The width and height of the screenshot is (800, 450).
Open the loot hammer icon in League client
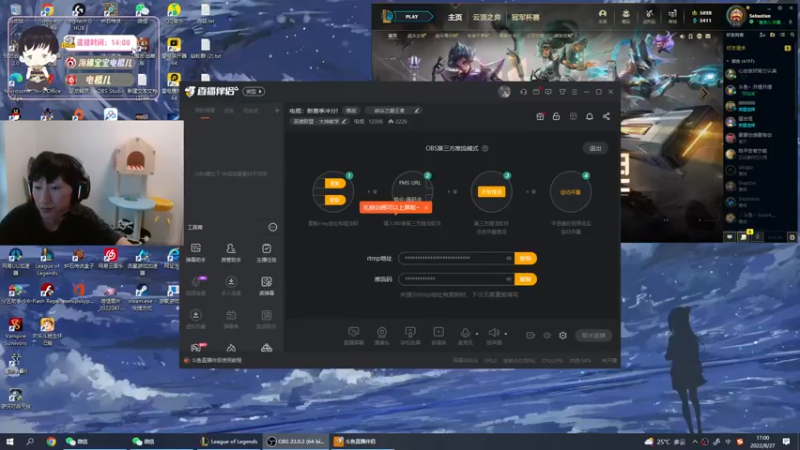[649, 16]
